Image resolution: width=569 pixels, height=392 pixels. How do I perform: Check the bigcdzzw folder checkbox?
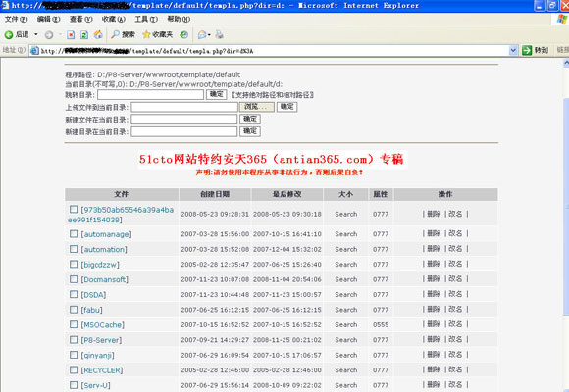coord(74,264)
